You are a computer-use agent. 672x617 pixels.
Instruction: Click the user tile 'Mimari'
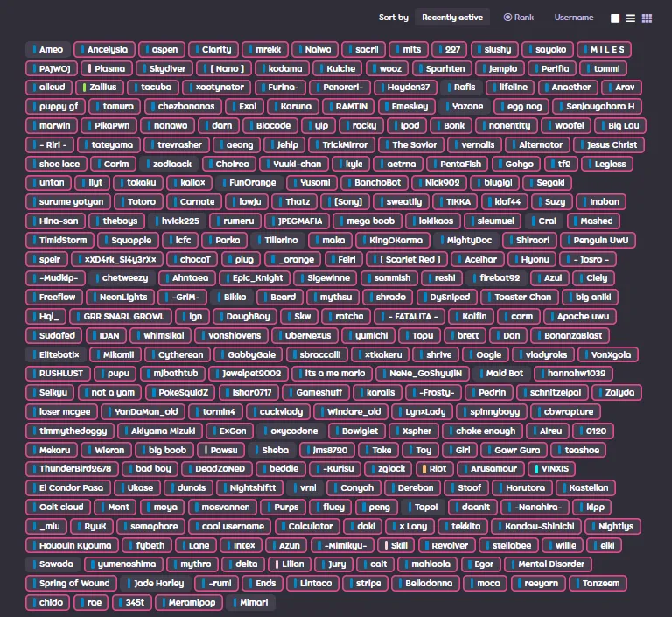click(x=250, y=603)
